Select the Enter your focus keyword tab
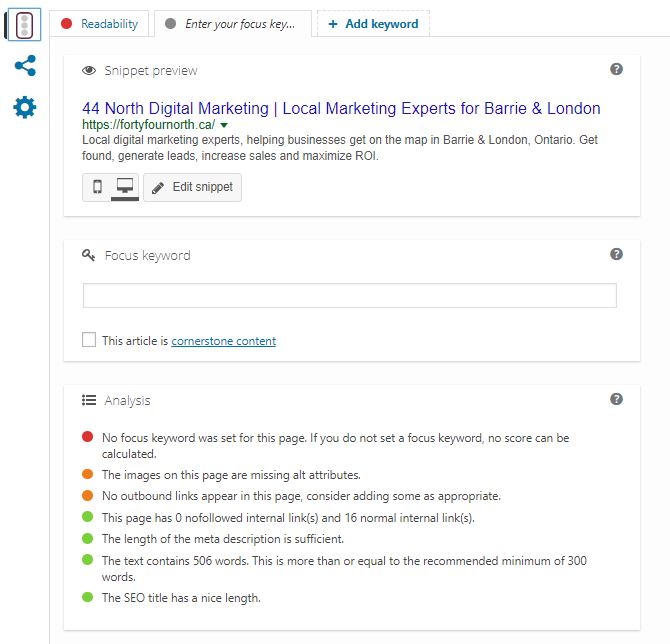The image size is (670, 644). pos(233,24)
